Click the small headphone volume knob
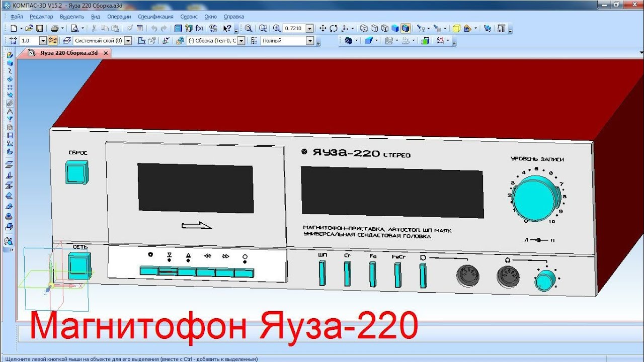The image size is (644, 362). coord(545,281)
